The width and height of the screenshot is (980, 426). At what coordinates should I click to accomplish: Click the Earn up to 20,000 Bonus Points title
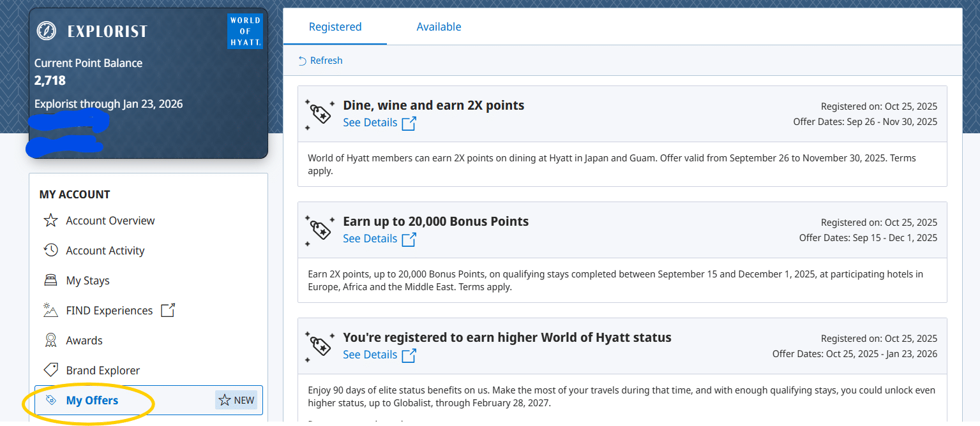[435, 221]
